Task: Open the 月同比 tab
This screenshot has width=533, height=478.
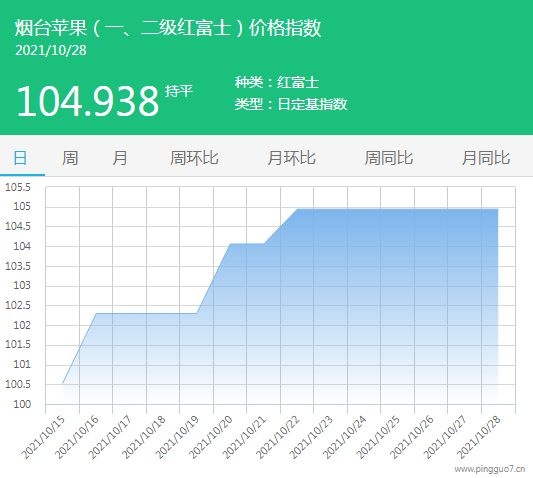Action: pyautogui.click(x=486, y=158)
